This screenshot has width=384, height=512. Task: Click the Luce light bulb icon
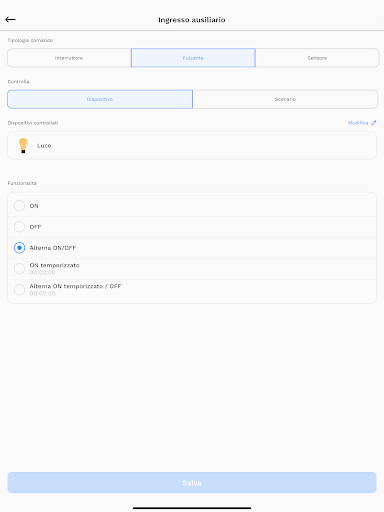pyautogui.click(x=23, y=146)
